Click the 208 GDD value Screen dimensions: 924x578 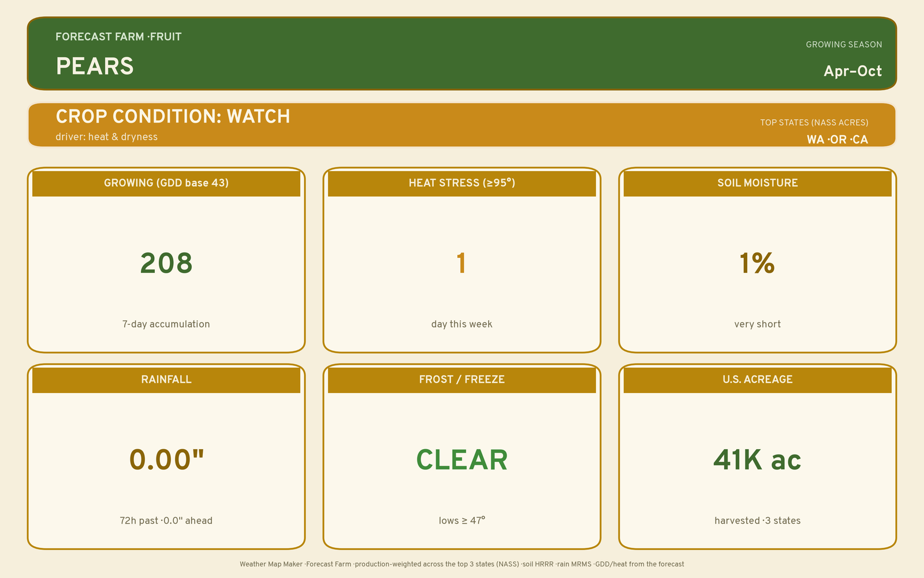(166, 264)
